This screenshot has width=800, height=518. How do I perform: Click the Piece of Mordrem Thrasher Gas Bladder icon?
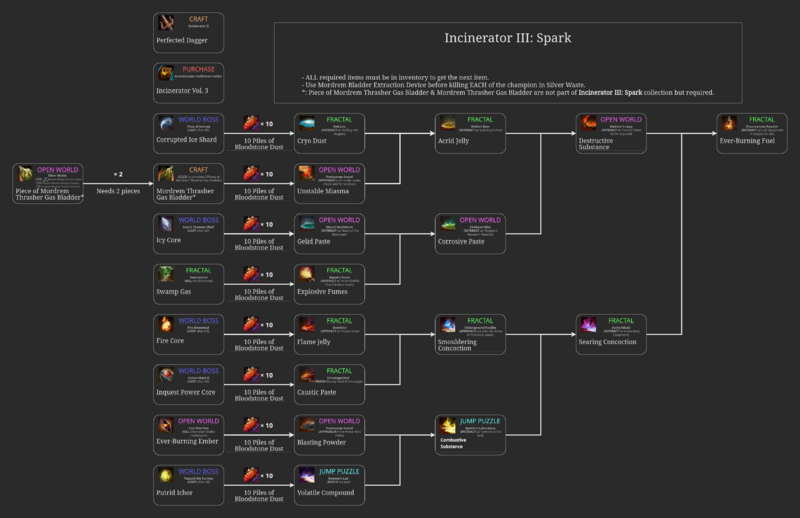[x=25, y=174]
